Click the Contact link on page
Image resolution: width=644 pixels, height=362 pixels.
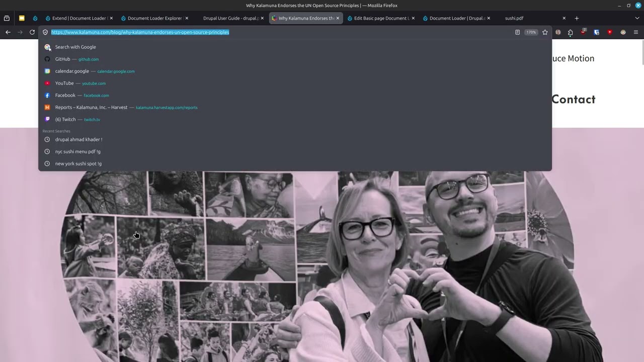[x=574, y=99]
